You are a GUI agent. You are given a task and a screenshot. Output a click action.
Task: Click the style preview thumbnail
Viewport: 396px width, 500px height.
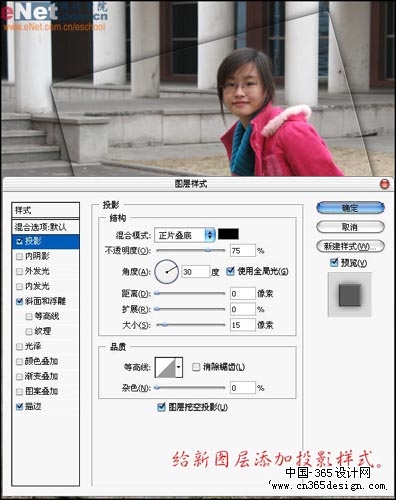tap(349, 295)
